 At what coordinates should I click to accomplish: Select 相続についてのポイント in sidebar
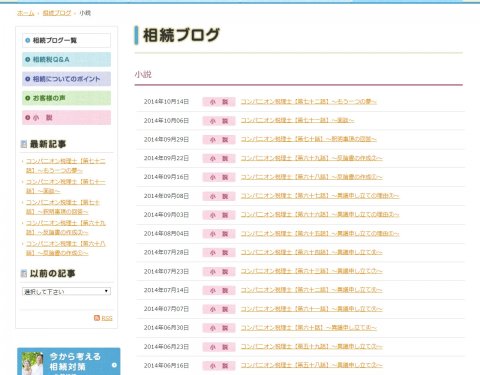click(x=66, y=79)
